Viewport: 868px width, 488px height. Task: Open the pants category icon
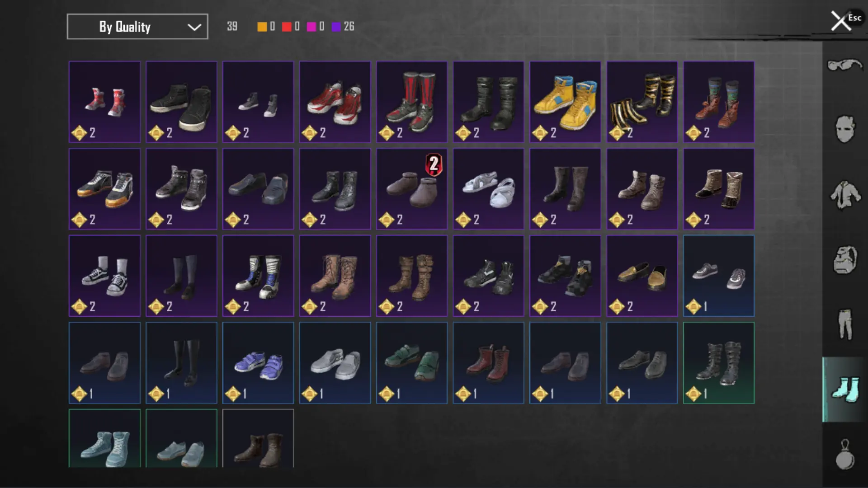tap(844, 324)
